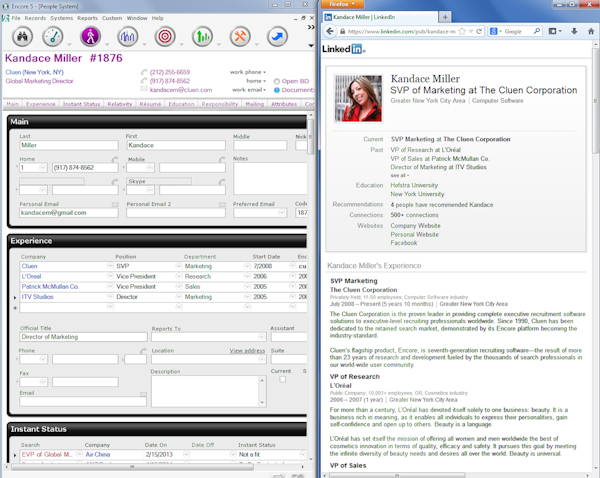Switch to the Education tab
This screenshot has width=600, height=478.
point(181,104)
